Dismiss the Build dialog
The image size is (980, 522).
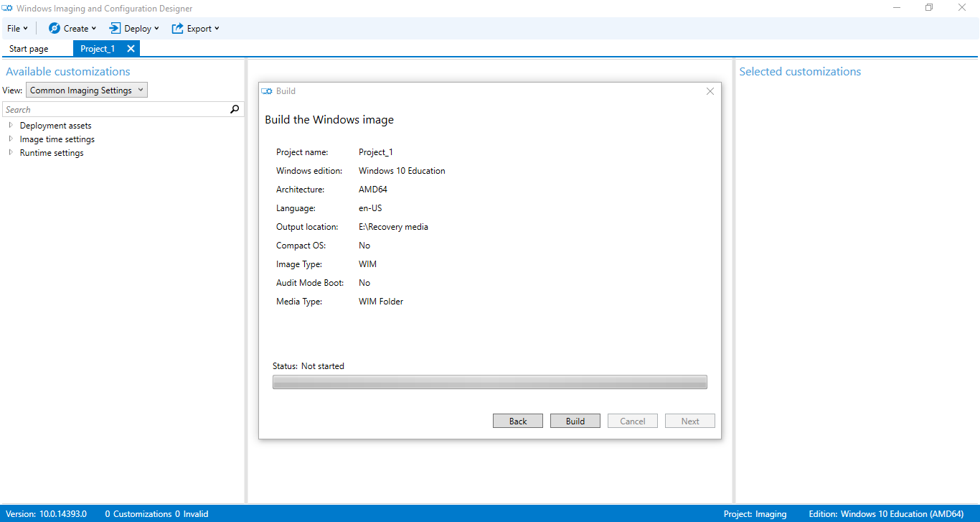pyautogui.click(x=710, y=91)
